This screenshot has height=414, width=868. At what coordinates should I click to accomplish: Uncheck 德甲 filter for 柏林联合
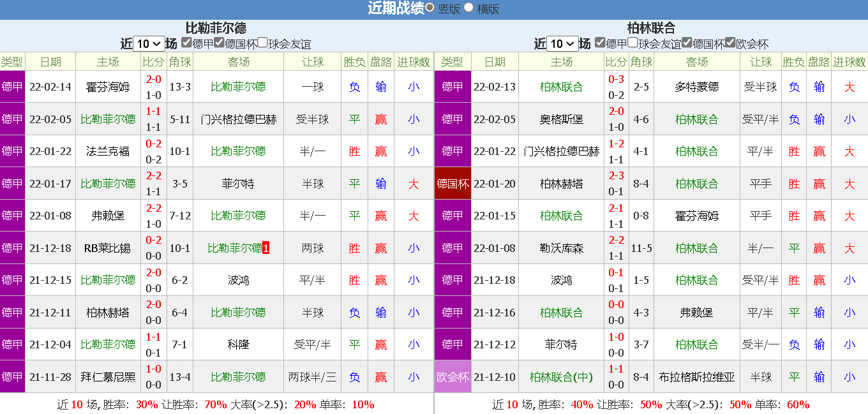pos(600,43)
